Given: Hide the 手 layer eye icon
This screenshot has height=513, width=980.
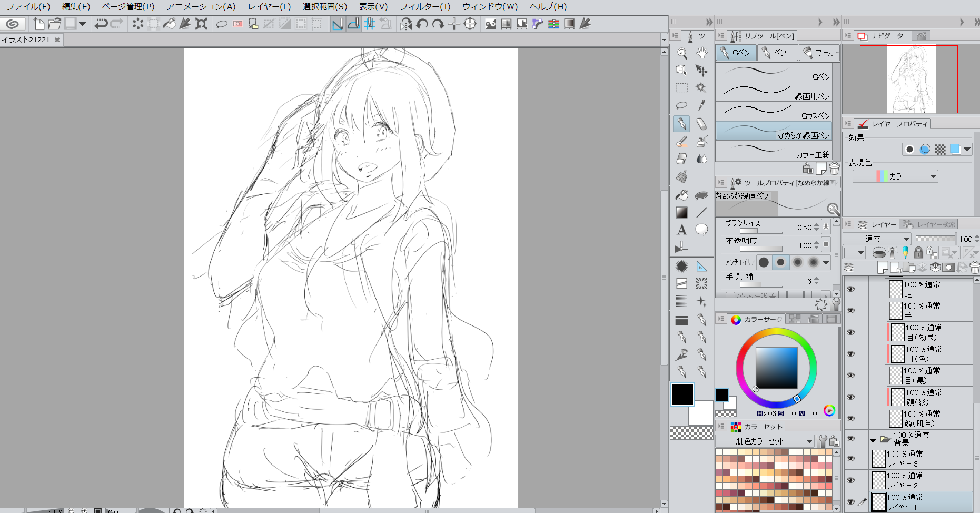Looking at the screenshot, I should pos(850,311).
